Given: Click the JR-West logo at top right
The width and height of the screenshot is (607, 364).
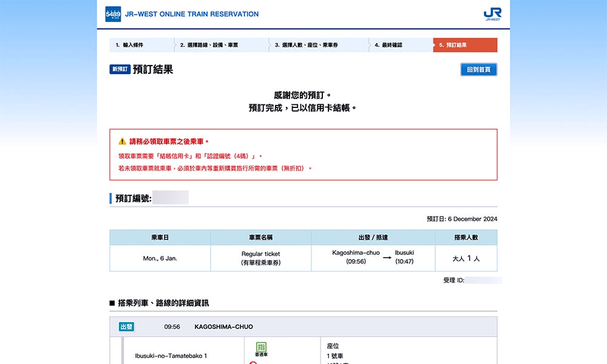Looking at the screenshot, I should coord(492,14).
